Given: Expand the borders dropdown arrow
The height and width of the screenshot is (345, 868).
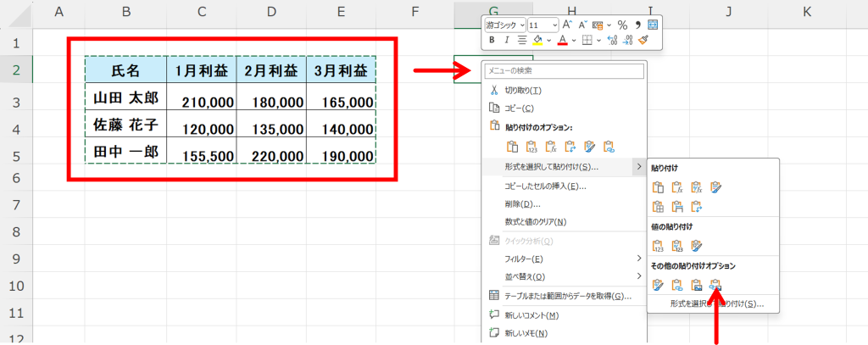Looking at the screenshot, I should coord(598,40).
